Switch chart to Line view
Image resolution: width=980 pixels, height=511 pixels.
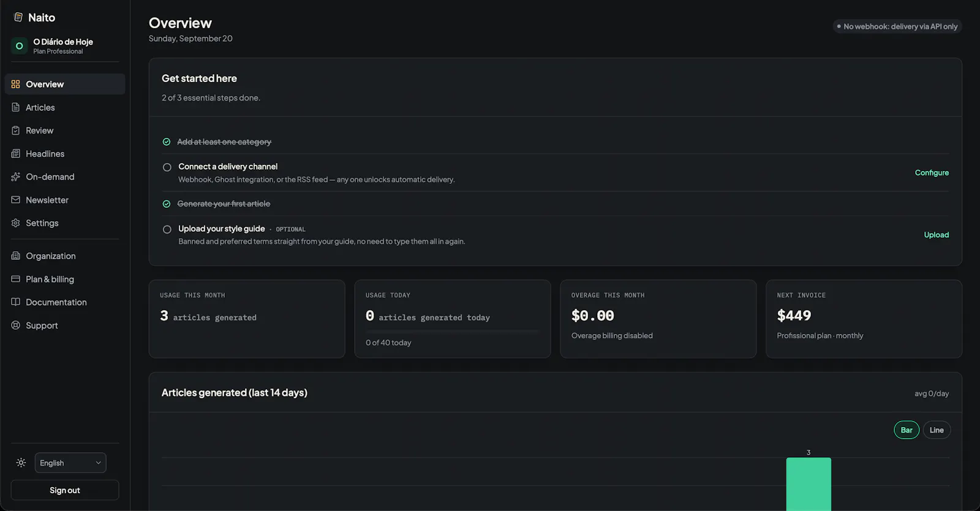click(937, 430)
